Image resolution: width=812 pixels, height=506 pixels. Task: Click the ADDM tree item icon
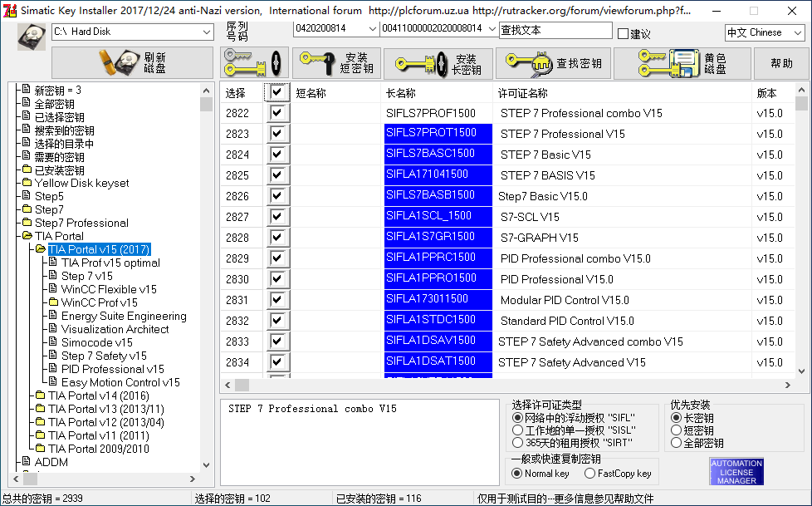pyautogui.click(x=27, y=461)
